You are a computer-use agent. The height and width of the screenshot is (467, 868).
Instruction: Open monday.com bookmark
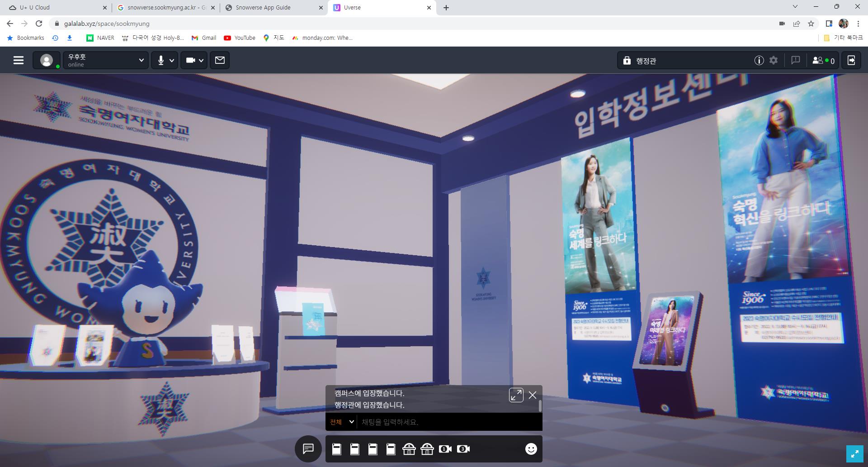click(322, 38)
